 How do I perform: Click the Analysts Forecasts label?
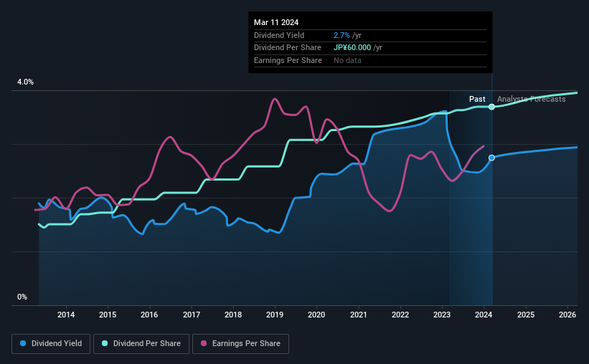pos(531,99)
